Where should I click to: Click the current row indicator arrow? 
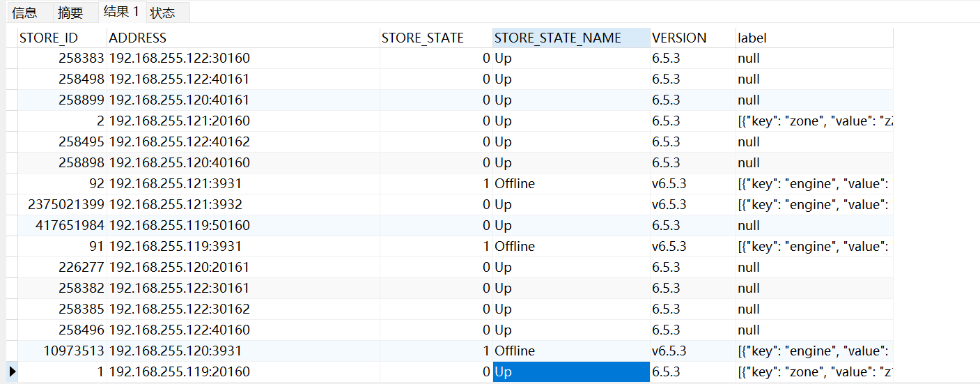[x=12, y=371]
